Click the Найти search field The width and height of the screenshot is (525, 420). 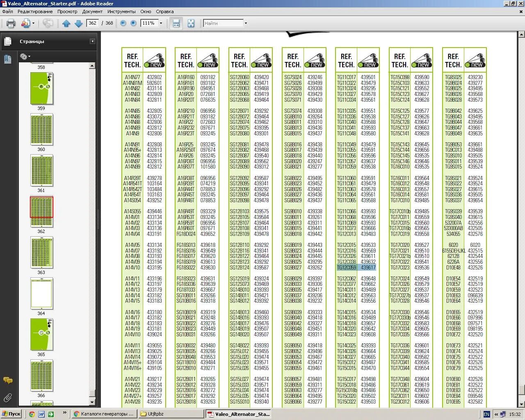tap(224, 23)
